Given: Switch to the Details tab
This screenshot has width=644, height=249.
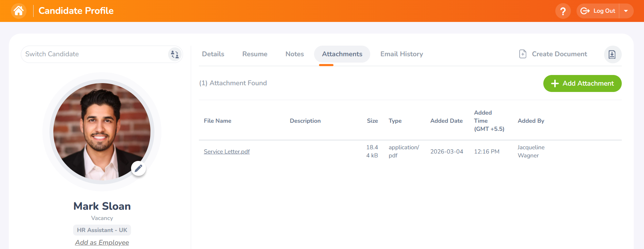Looking at the screenshot, I should pos(213,54).
